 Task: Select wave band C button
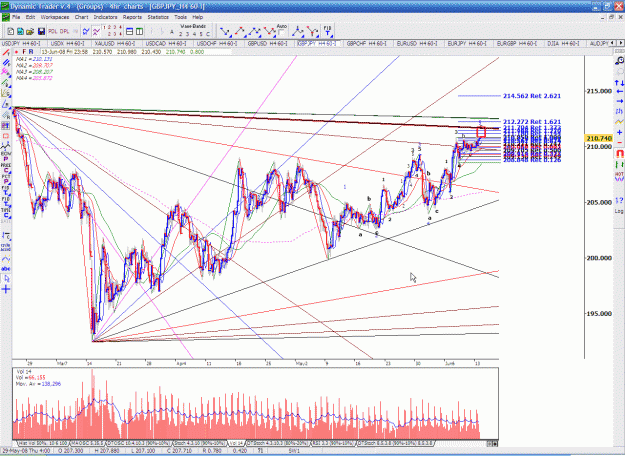click(208, 34)
